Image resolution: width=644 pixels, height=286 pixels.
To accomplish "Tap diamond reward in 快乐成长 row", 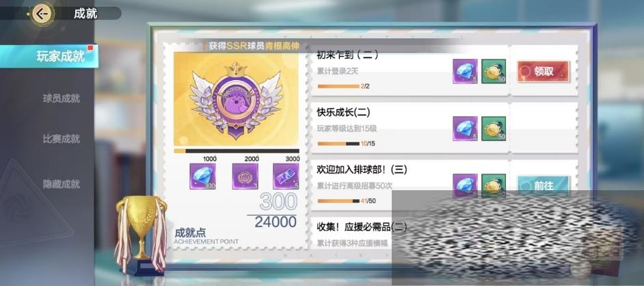I will [466, 129].
